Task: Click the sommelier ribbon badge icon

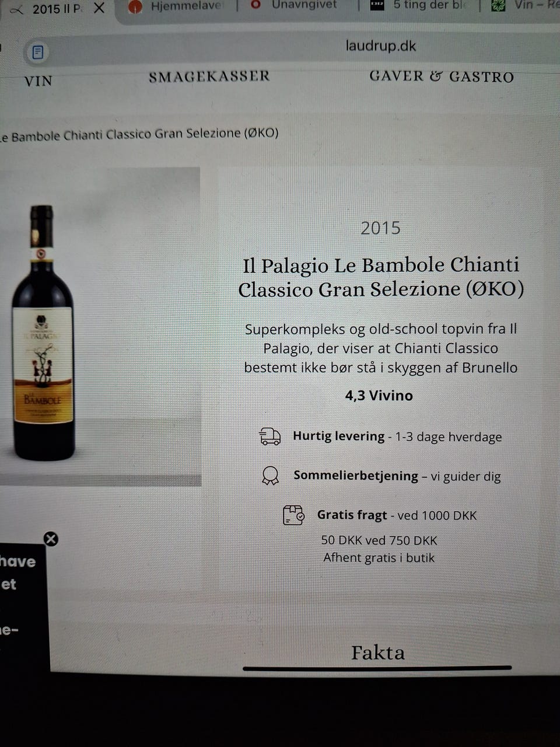Action: pos(270,476)
